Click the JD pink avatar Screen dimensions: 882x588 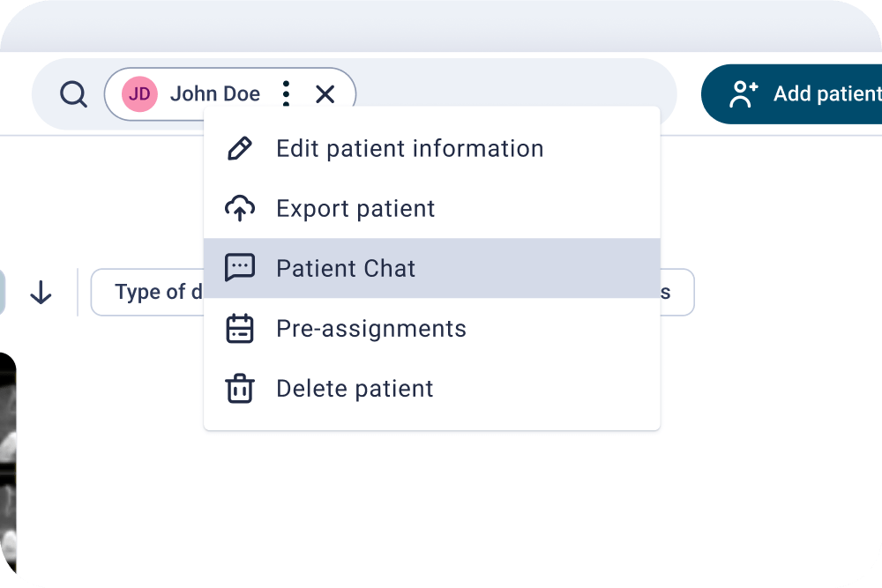coord(139,93)
